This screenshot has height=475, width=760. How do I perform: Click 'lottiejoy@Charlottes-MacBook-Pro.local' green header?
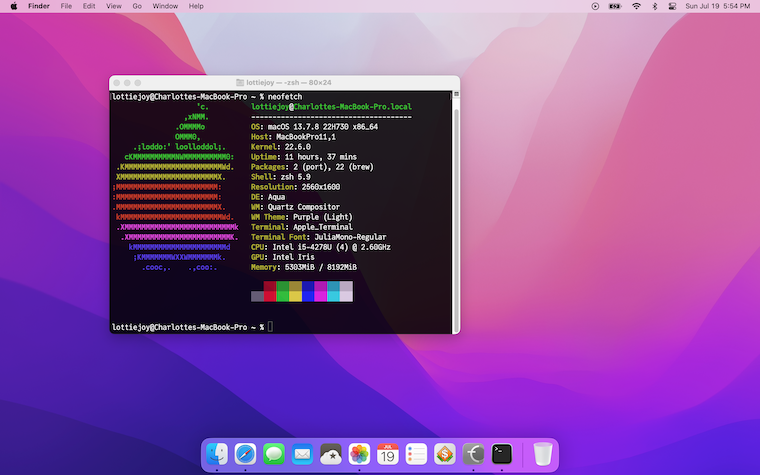pos(332,107)
